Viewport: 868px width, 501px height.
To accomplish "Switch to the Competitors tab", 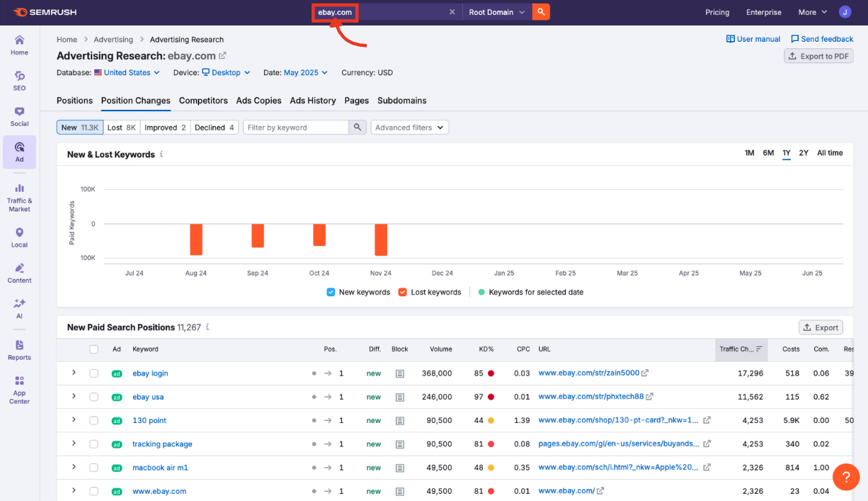I will coord(203,101).
